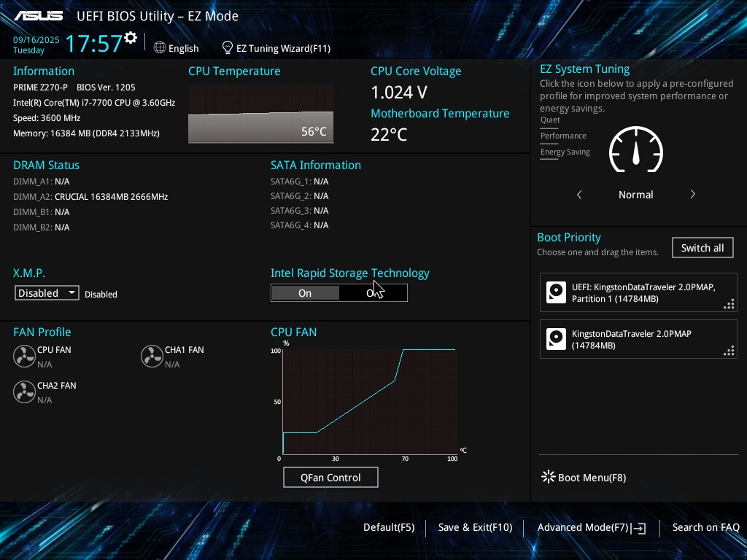Click the DRAM Status heading
Screen dimensions: 747x560
pyautogui.click(x=46, y=165)
